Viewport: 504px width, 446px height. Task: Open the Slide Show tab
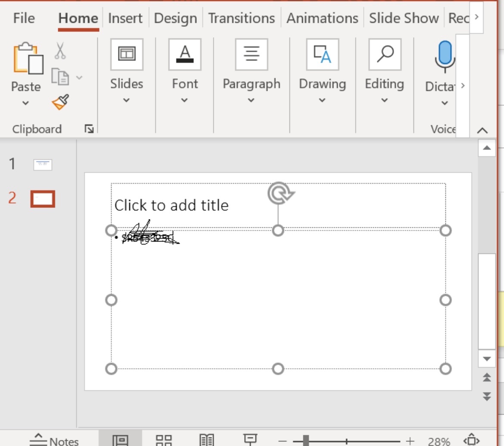(x=404, y=19)
